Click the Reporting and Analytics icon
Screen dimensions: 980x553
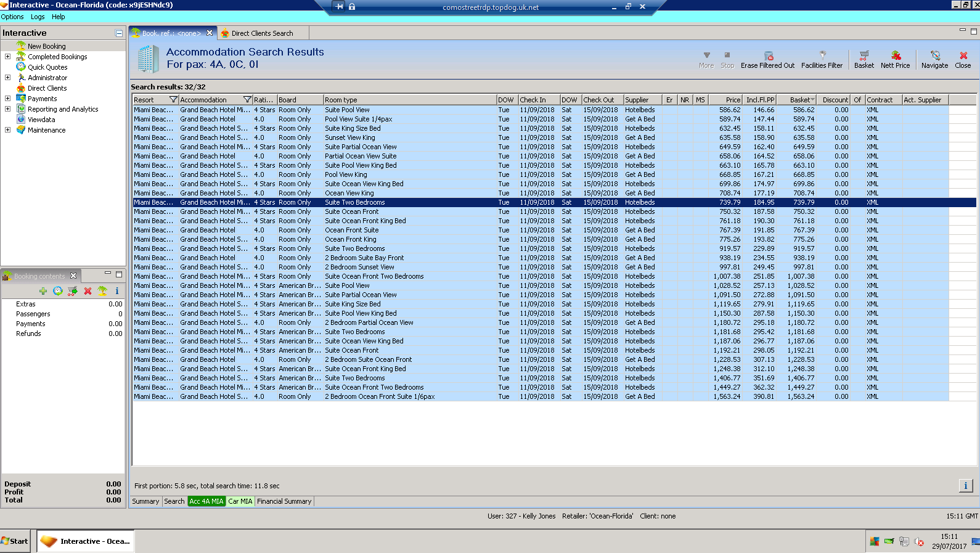21,109
